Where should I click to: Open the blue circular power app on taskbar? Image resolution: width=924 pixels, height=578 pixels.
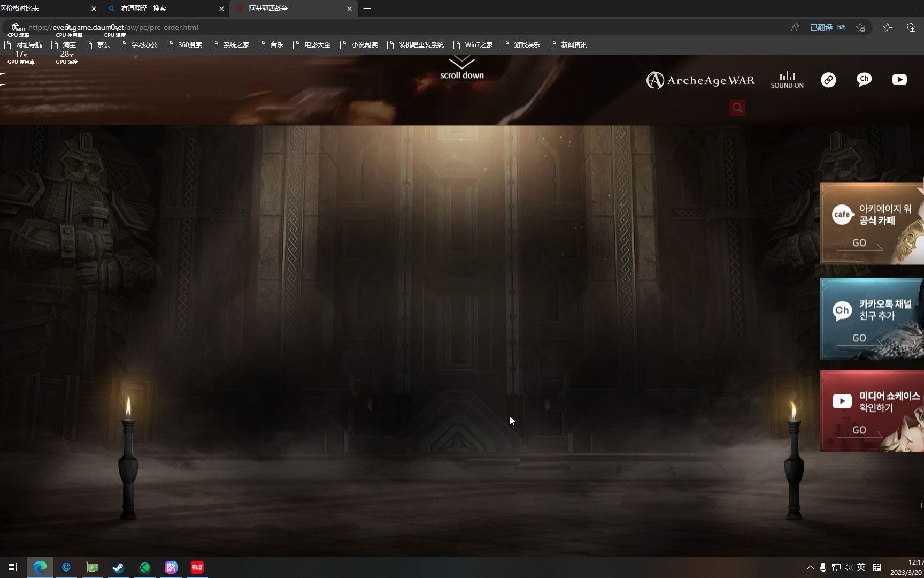pos(66,567)
